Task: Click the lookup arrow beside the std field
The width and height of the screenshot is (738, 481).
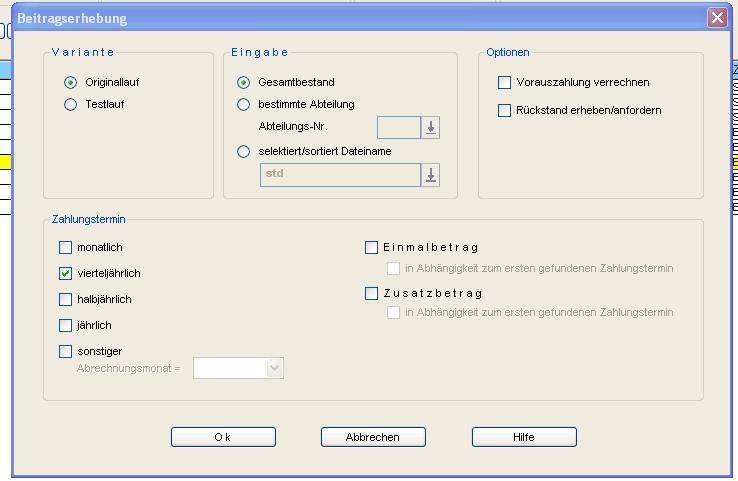Action: coord(431,175)
